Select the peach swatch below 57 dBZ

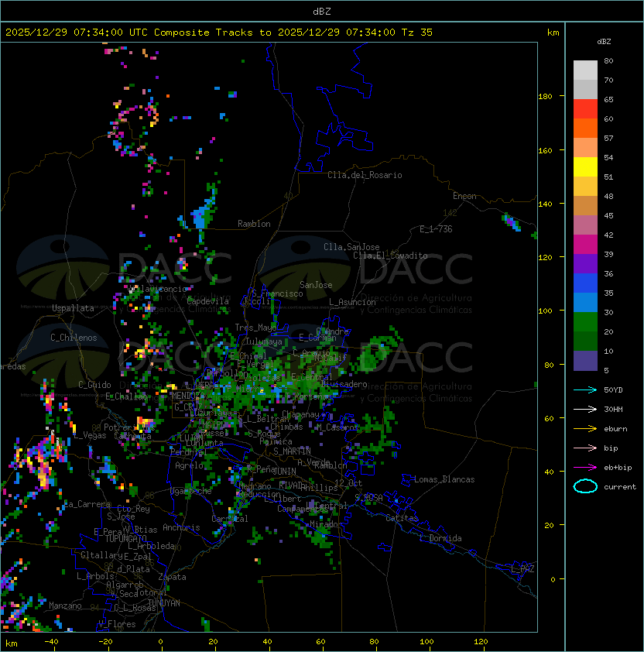coord(585,148)
